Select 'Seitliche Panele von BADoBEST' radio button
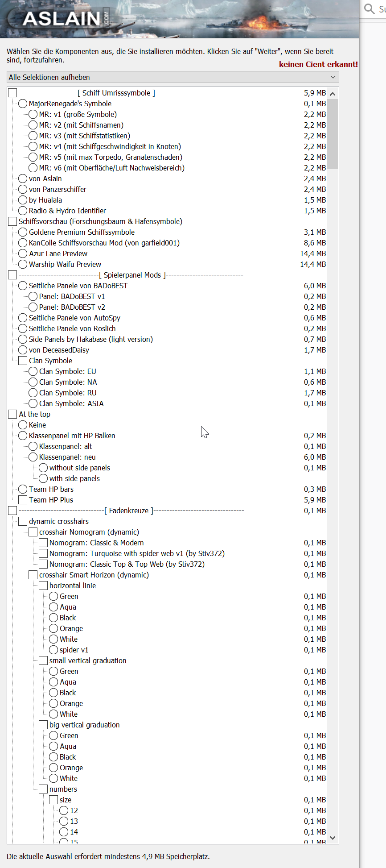Image resolution: width=386 pixels, height=868 pixels. tap(23, 286)
